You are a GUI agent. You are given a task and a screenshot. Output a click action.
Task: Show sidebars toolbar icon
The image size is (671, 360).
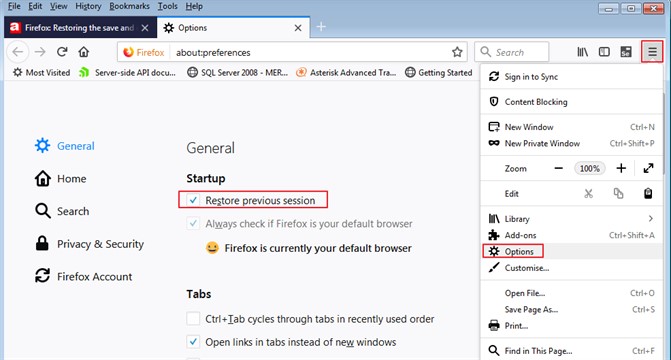pyautogui.click(x=604, y=52)
